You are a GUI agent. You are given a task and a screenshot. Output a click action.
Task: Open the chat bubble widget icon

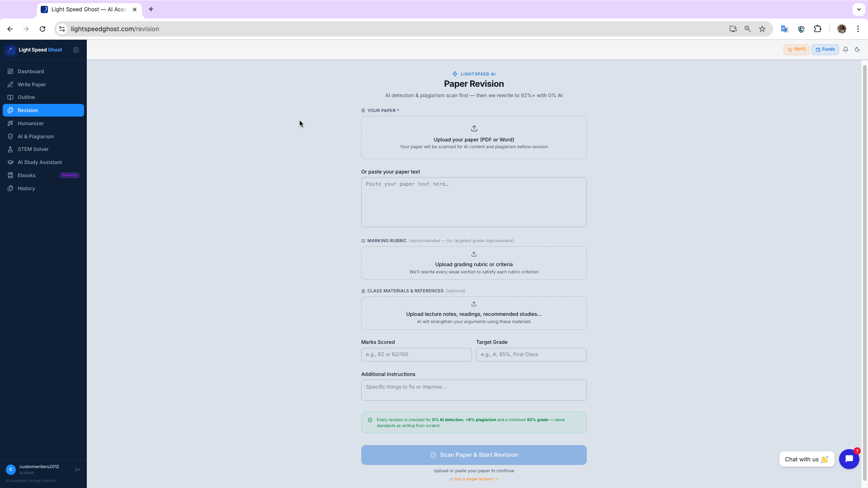click(849, 459)
